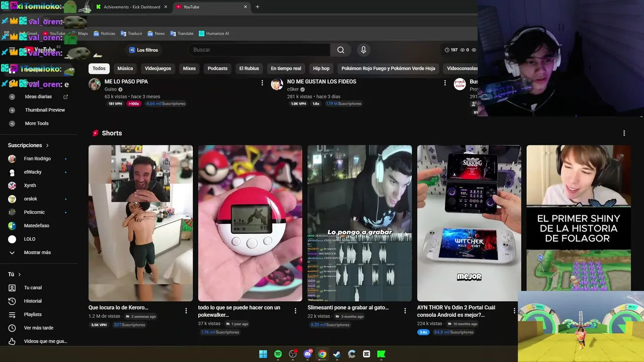Open the Lo pongo a grabar short thumbnail
The width and height of the screenshot is (644, 362).
pos(360,223)
